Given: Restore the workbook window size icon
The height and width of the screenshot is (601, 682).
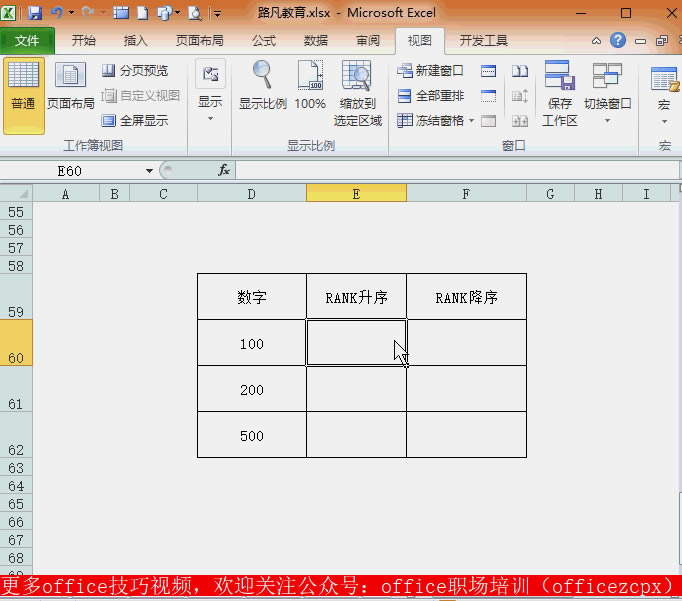Looking at the screenshot, I should 662,41.
